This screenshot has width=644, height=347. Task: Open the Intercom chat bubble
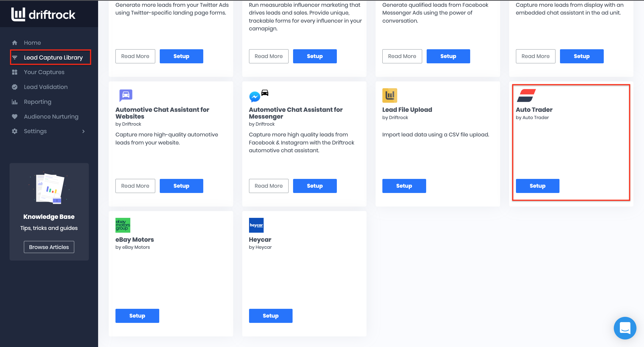625,328
